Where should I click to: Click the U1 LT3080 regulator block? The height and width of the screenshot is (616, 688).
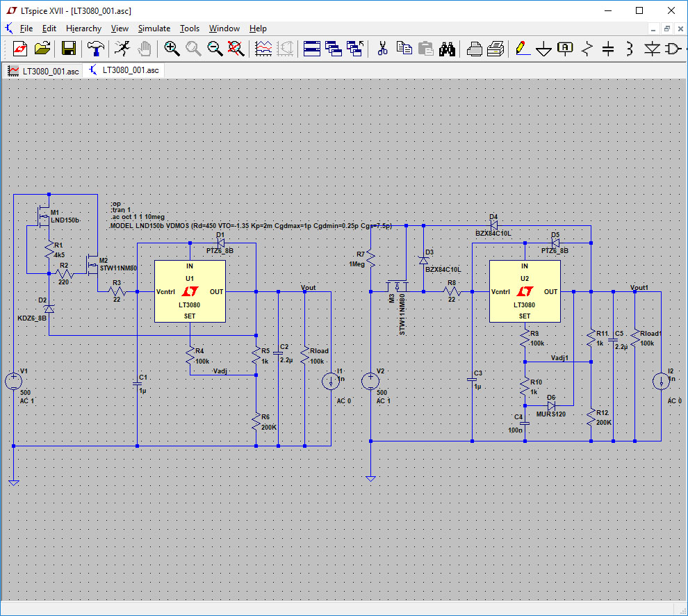coord(190,291)
